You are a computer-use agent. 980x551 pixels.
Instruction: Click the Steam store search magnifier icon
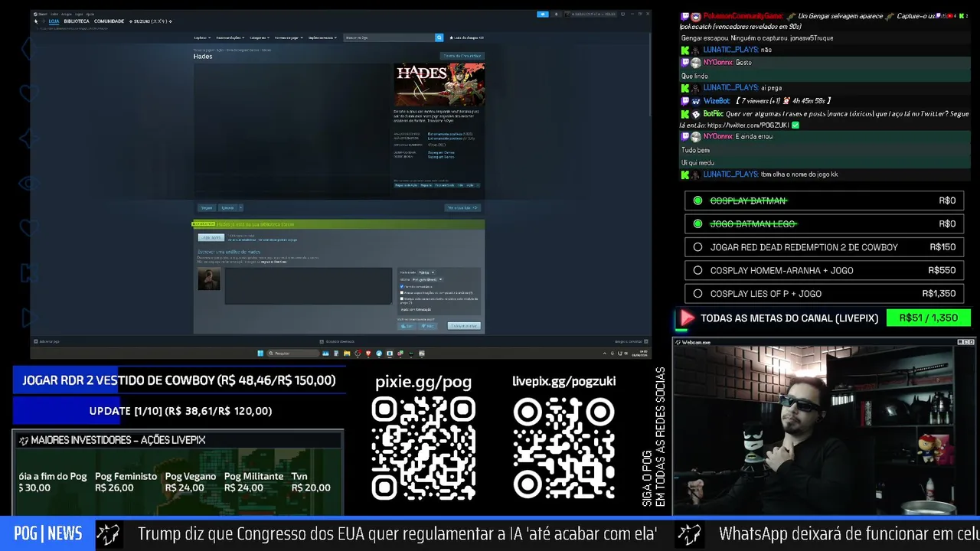pos(439,37)
